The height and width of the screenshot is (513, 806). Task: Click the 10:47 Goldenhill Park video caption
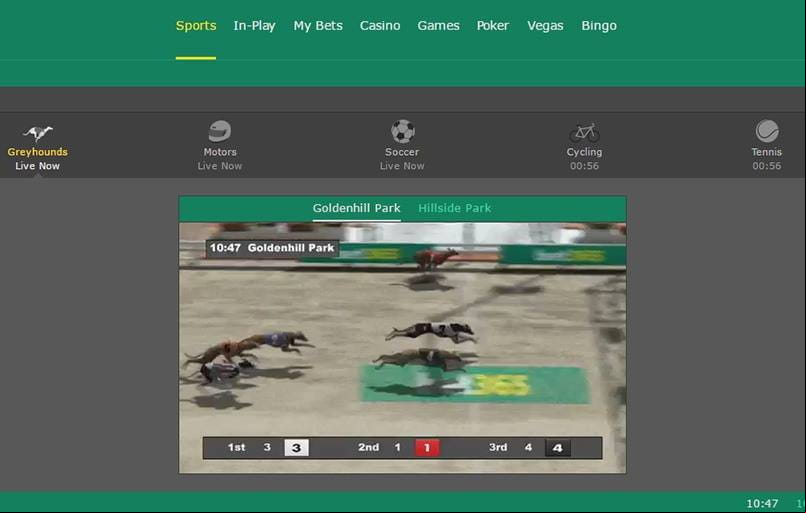[272, 248]
